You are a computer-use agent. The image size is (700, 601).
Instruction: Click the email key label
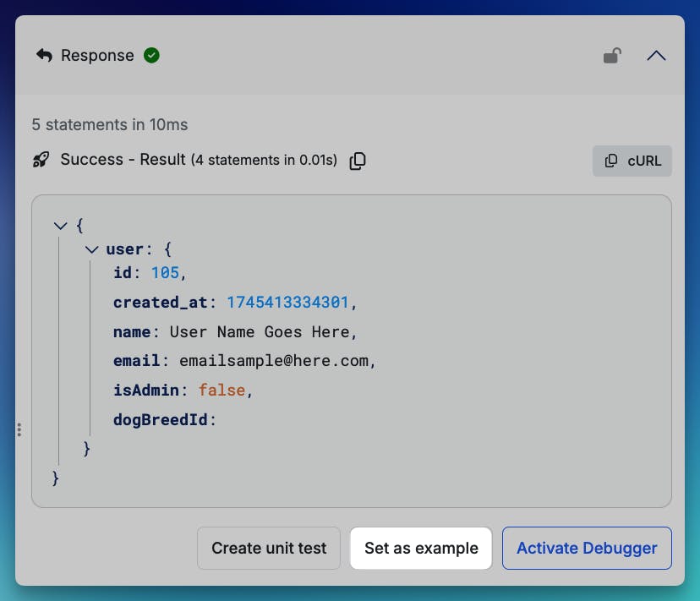coord(137,361)
